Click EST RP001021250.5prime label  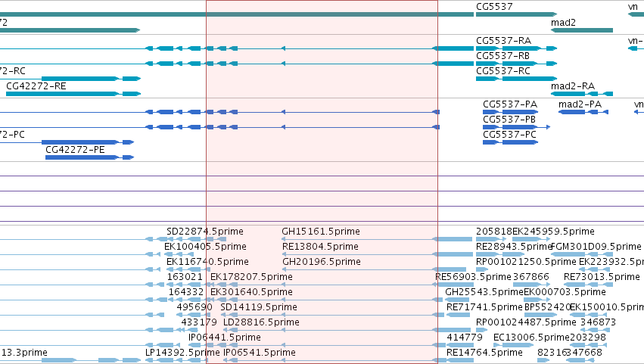(526, 262)
